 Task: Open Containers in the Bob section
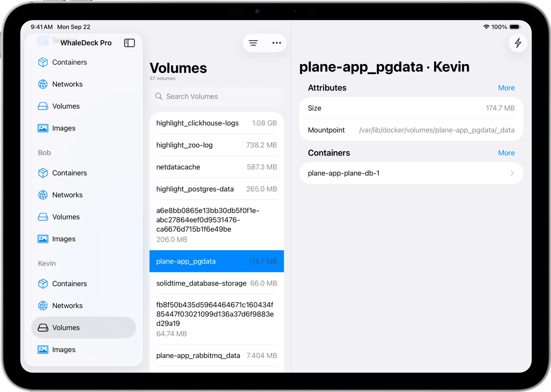69,173
